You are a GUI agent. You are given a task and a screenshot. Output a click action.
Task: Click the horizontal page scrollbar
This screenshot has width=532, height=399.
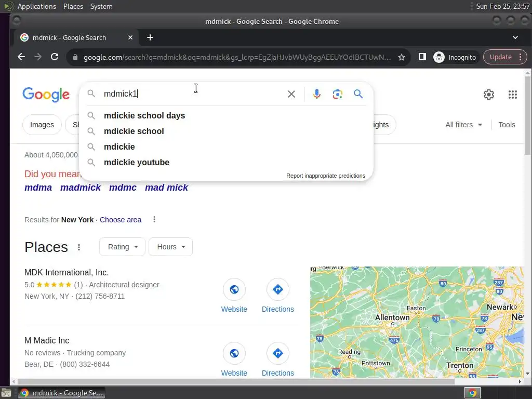235,381
